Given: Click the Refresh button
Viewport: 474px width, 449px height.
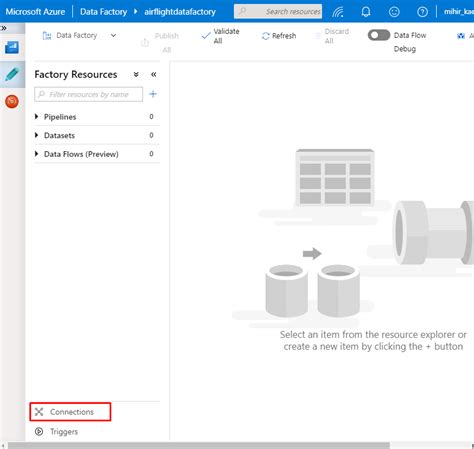Looking at the screenshot, I should tap(279, 36).
